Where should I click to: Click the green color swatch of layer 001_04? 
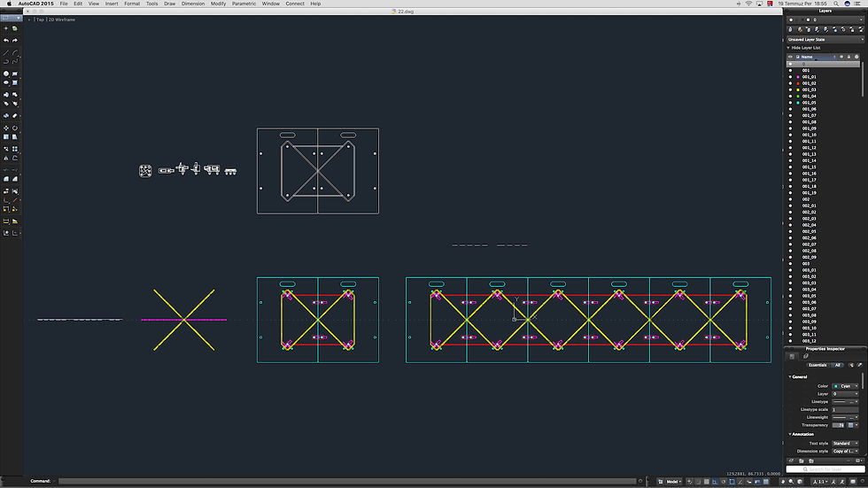(798, 97)
